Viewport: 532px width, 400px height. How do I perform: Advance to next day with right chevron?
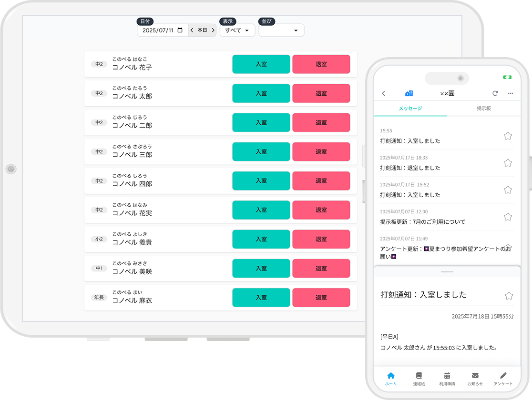point(213,30)
